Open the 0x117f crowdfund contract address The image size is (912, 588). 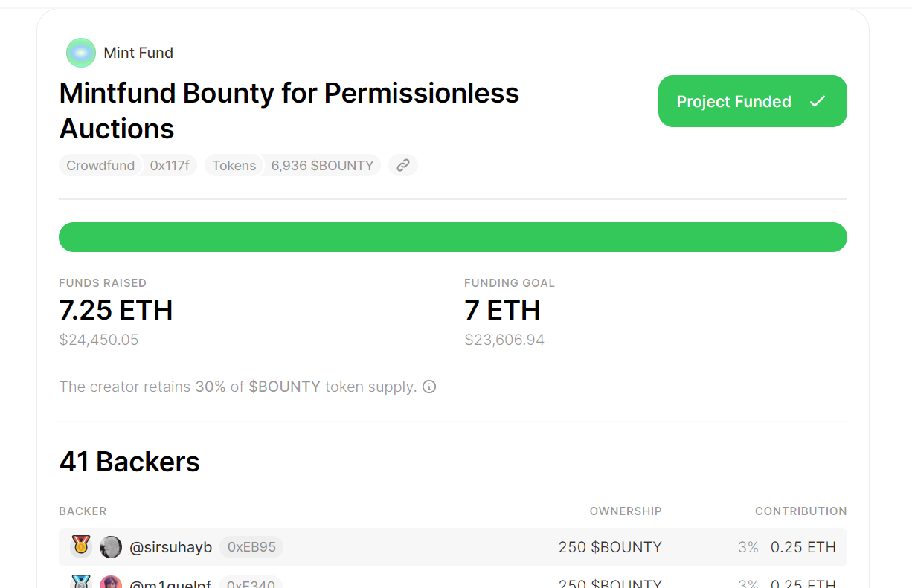click(170, 165)
